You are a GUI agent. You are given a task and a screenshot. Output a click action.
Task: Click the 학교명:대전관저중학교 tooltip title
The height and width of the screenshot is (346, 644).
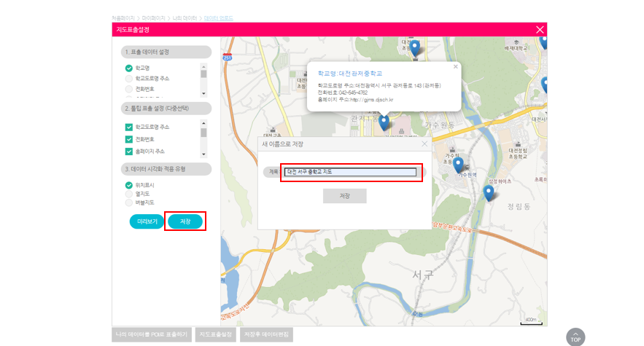coord(350,74)
